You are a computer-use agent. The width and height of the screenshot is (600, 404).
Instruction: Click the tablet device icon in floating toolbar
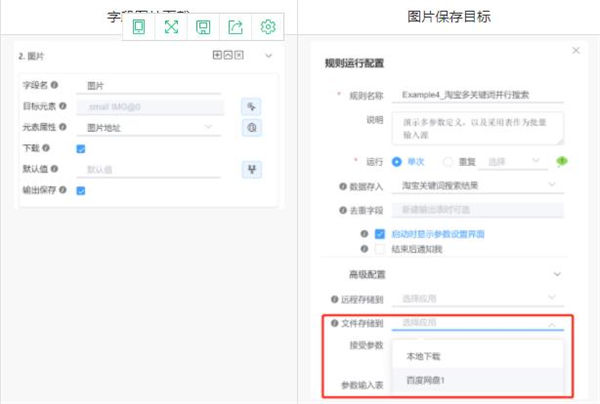[x=139, y=27]
